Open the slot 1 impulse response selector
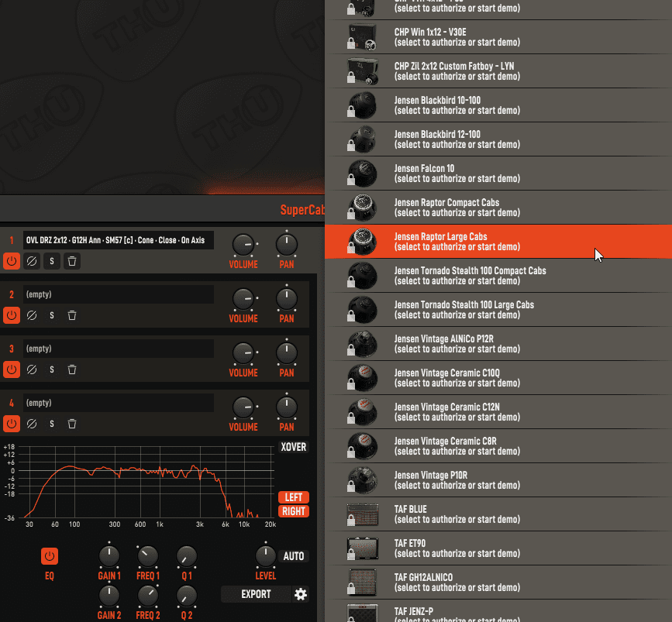Viewport: 672px width, 622px height. click(x=118, y=240)
